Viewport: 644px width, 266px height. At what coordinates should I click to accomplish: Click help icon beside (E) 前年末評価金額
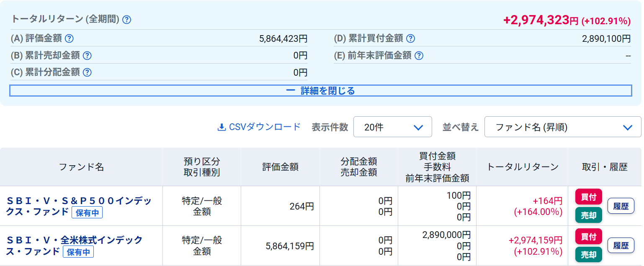click(419, 56)
